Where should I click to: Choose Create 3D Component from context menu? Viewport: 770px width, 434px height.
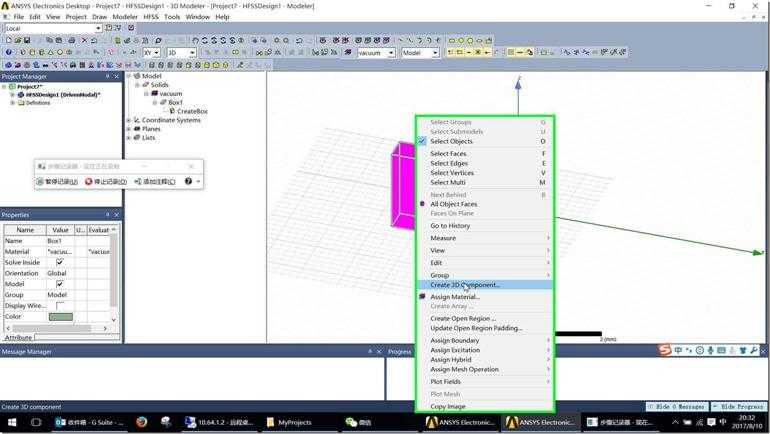484,285
